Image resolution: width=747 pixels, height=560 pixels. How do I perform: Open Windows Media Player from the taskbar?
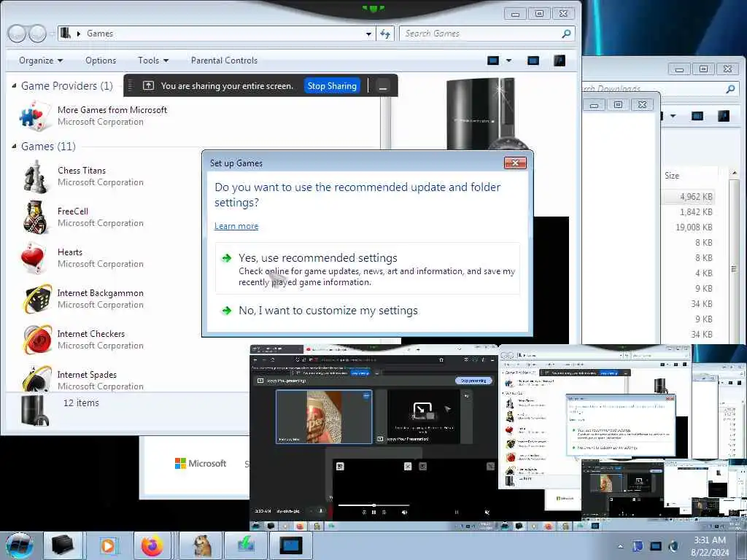(x=109, y=545)
